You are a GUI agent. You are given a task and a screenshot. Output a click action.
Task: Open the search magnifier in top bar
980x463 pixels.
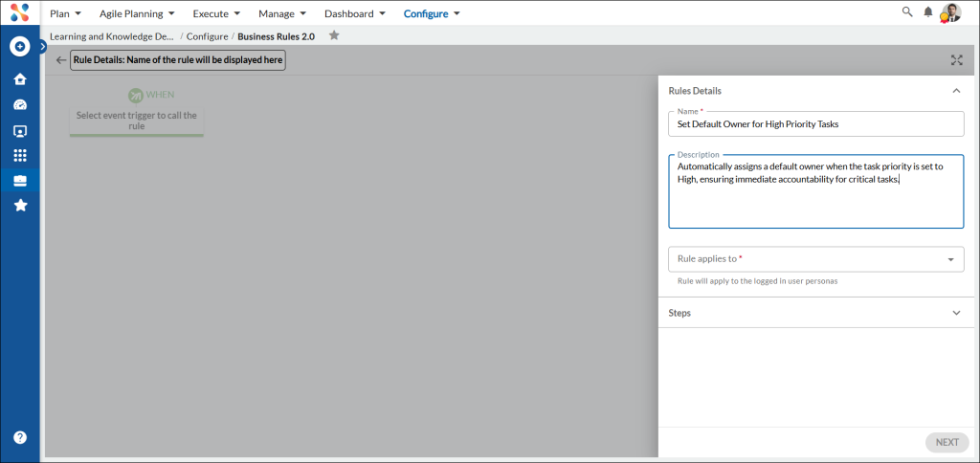click(x=907, y=11)
